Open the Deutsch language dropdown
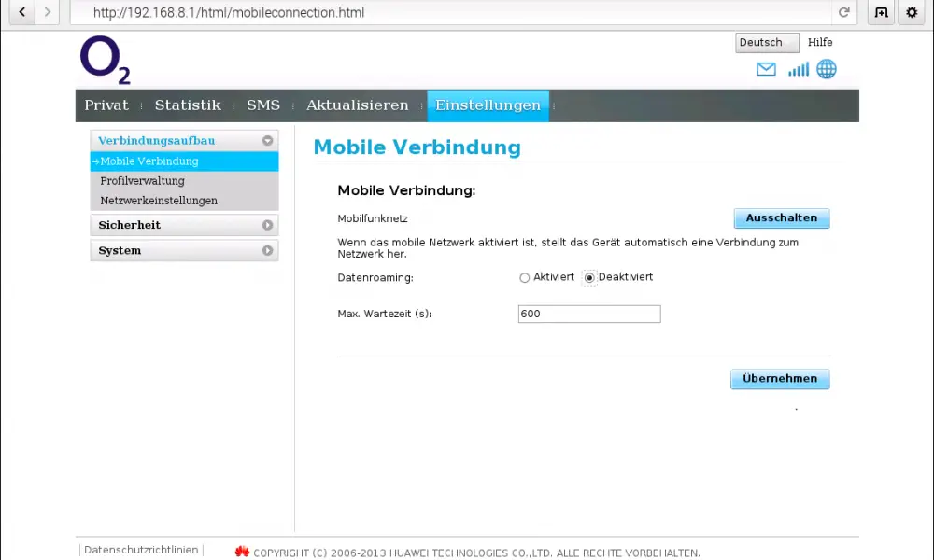Screen dimensions: 934x560 pyautogui.click(x=767, y=43)
